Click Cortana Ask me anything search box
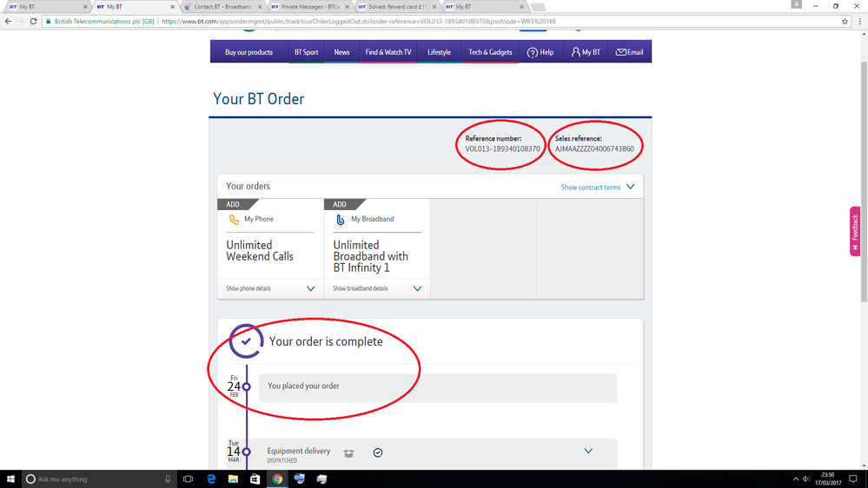868x488 pixels. click(98, 479)
